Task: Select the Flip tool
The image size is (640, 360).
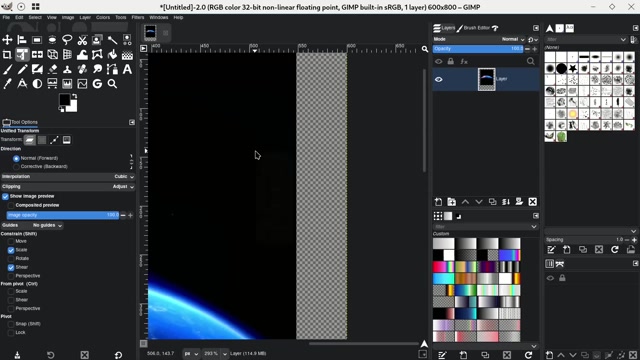Action: pyautogui.click(x=37, y=54)
